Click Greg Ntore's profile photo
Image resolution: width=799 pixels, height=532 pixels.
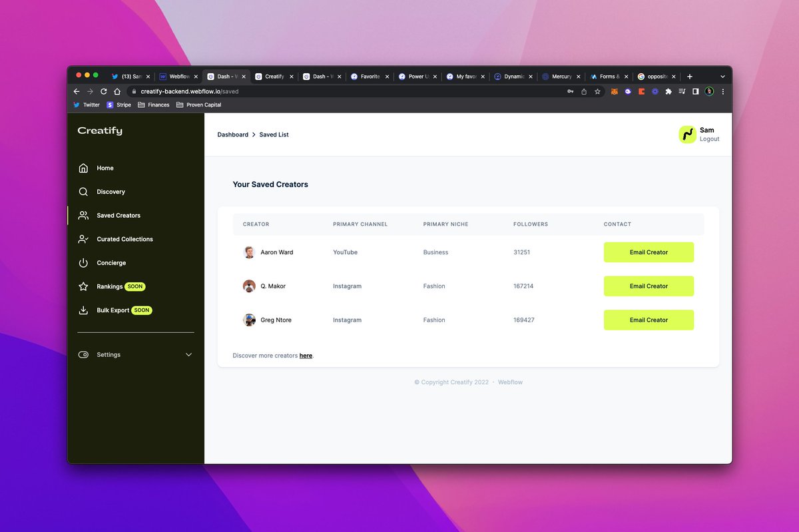[x=249, y=320]
